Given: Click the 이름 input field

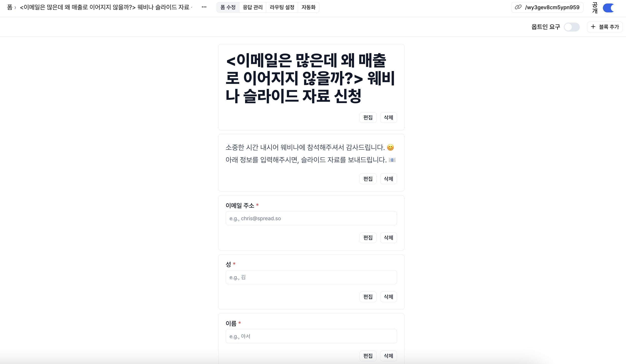Looking at the screenshot, I should tap(311, 336).
